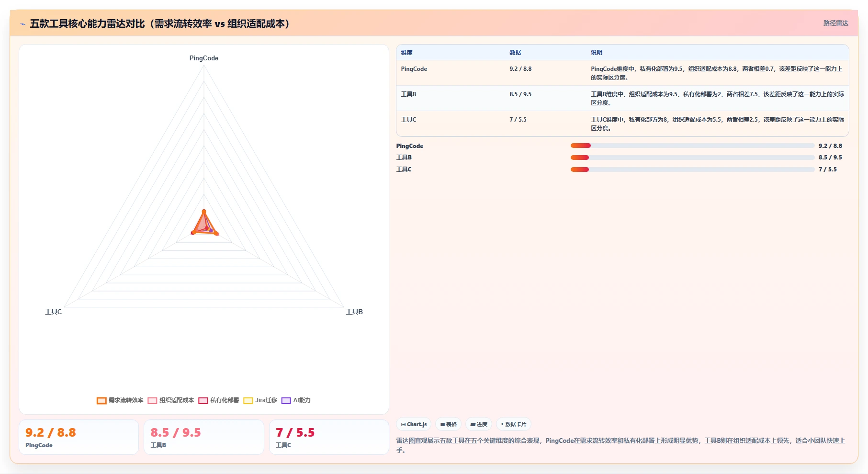This screenshot has height=474, width=868.
Task: Click the 工具B维度中 description in the table
Action: coord(717,99)
